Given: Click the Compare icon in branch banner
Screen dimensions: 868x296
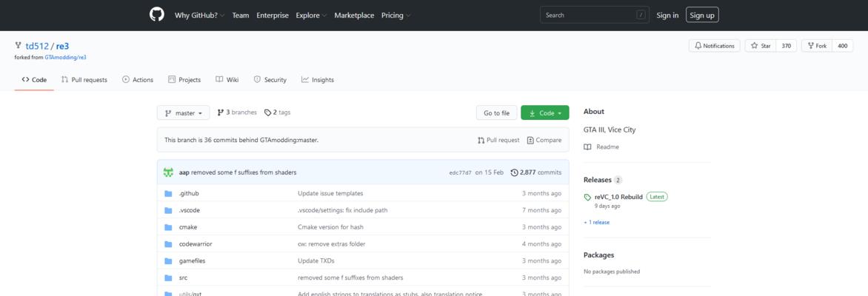Looking at the screenshot, I should pos(530,141).
